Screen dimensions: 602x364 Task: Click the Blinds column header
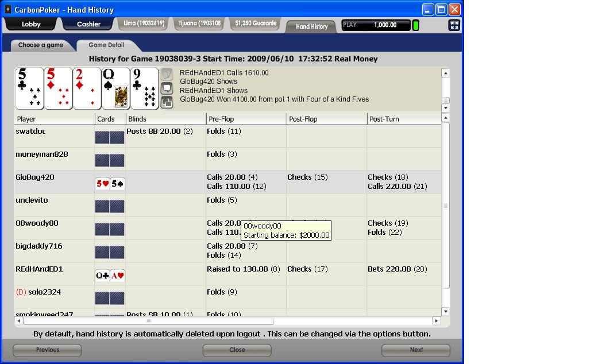click(x=166, y=119)
